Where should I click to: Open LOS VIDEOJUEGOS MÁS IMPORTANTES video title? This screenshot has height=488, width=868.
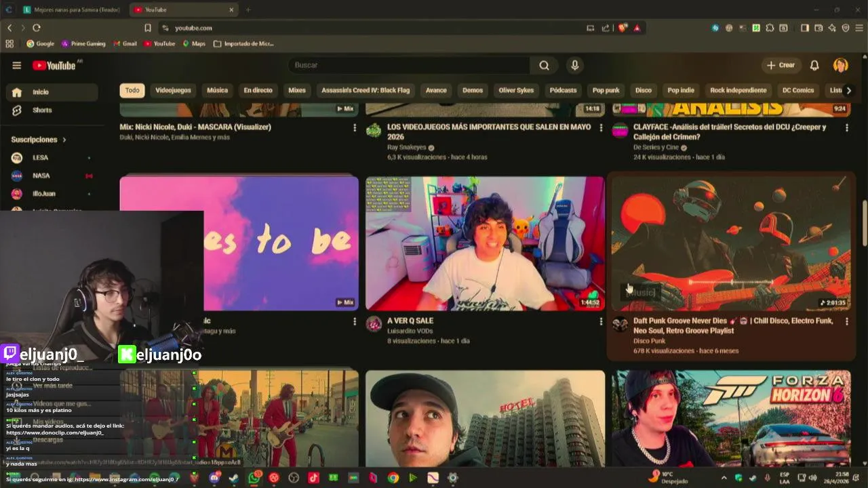489,132
